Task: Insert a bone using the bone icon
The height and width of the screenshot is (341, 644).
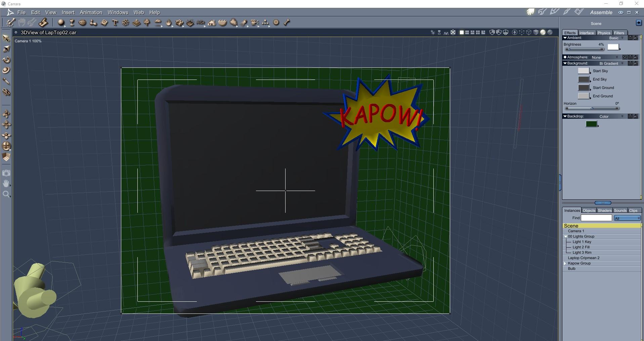Action: [x=287, y=22]
